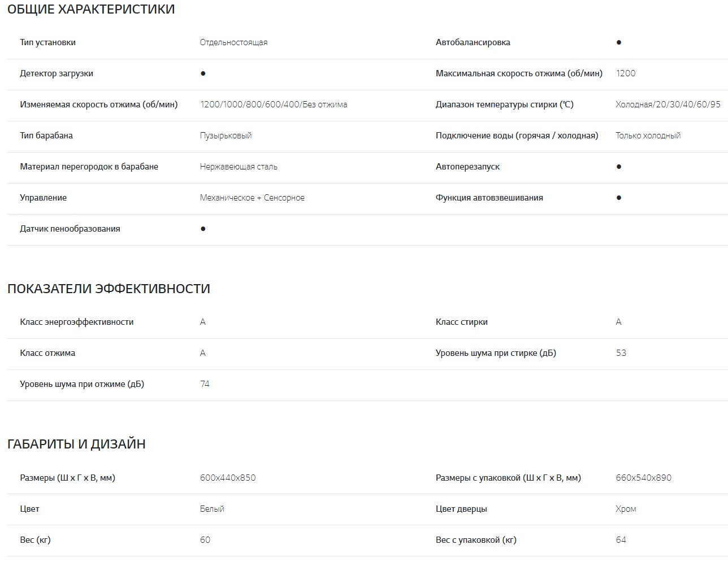Click the Пузырьковый drum type value
This screenshot has width=728, height=562.
coord(226,136)
